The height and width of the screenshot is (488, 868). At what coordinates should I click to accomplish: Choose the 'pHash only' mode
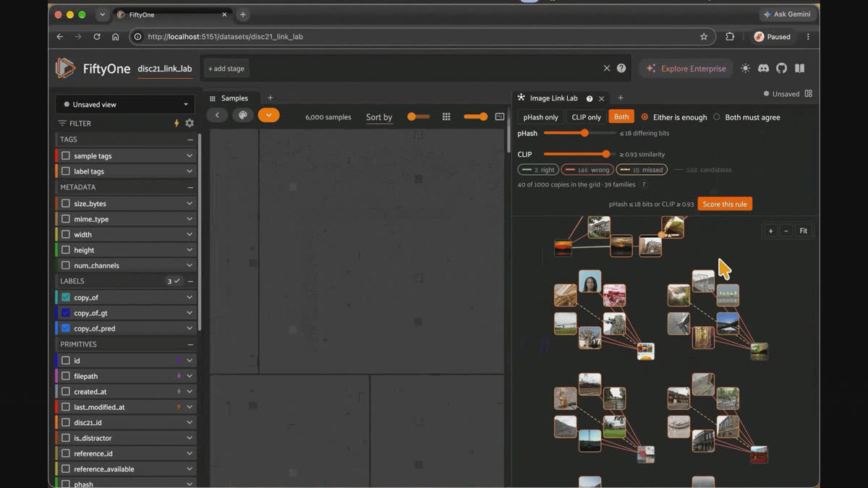541,117
